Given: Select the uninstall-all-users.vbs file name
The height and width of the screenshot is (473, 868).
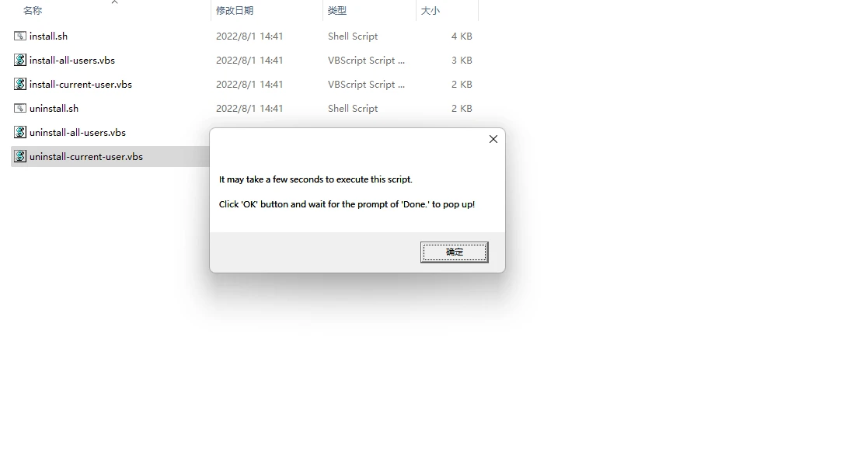Looking at the screenshot, I should tap(78, 133).
